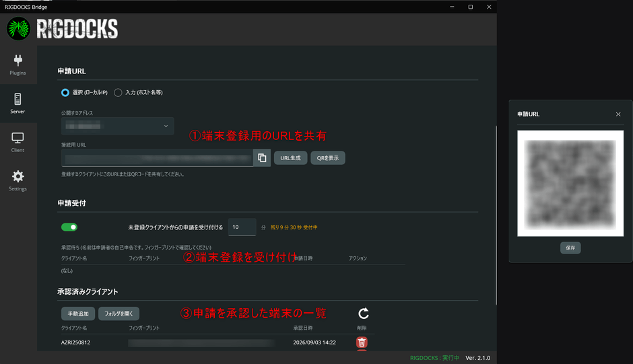Screen dimensions: 633x364
Task: Minimize the RIGDOCKS Bridge window
Action: [452, 7]
